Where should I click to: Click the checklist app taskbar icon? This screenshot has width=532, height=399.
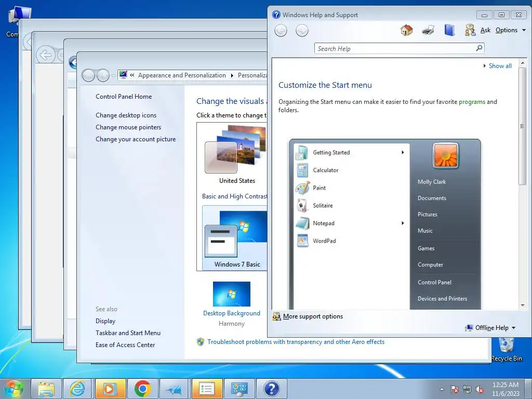(x=207, y=389)
